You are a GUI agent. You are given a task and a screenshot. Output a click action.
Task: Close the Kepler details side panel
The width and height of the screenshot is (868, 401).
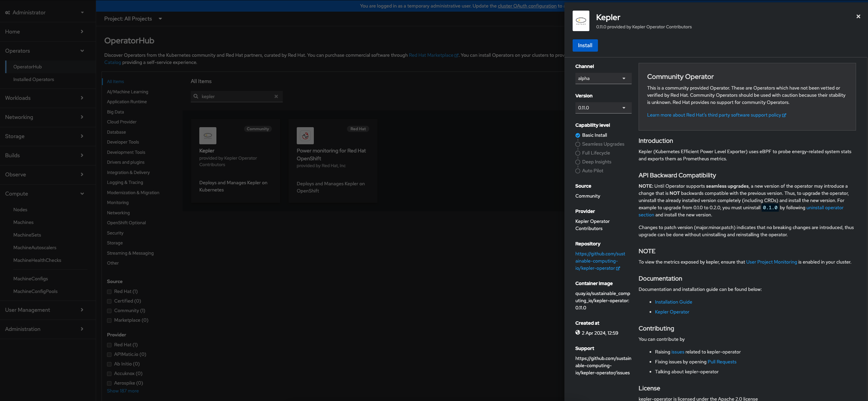pos(858,16)
